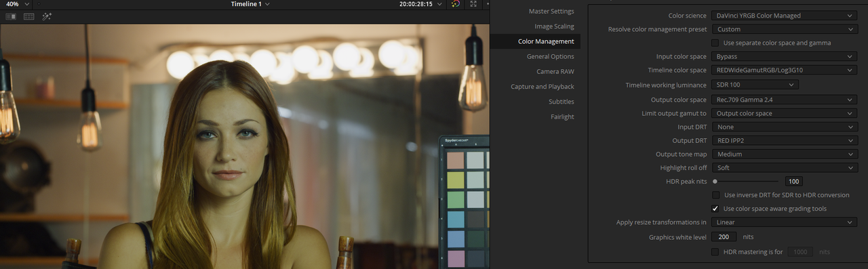This screenshot has height=269, width=868.
Task: Open Image Scaling section
Action: [x=554, y=26]
